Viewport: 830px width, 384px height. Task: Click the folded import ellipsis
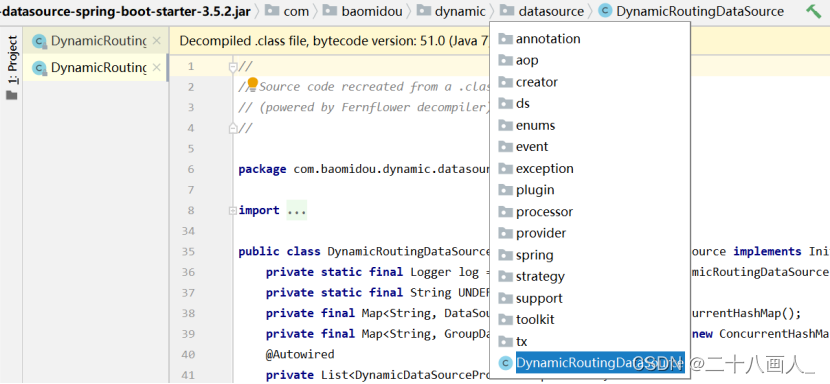[x=297, y=210]
